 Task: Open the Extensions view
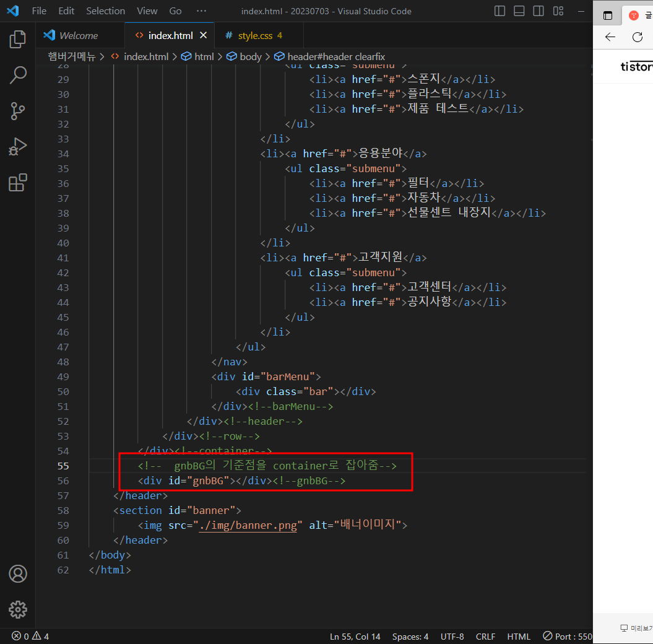[17, 183]
